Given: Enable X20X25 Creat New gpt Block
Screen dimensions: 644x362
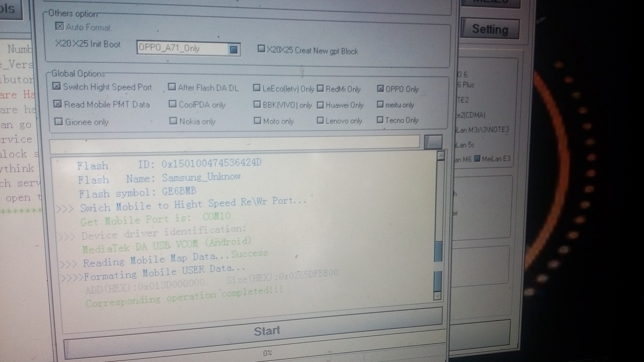Looking at the screenshot, I should point(261,49).
